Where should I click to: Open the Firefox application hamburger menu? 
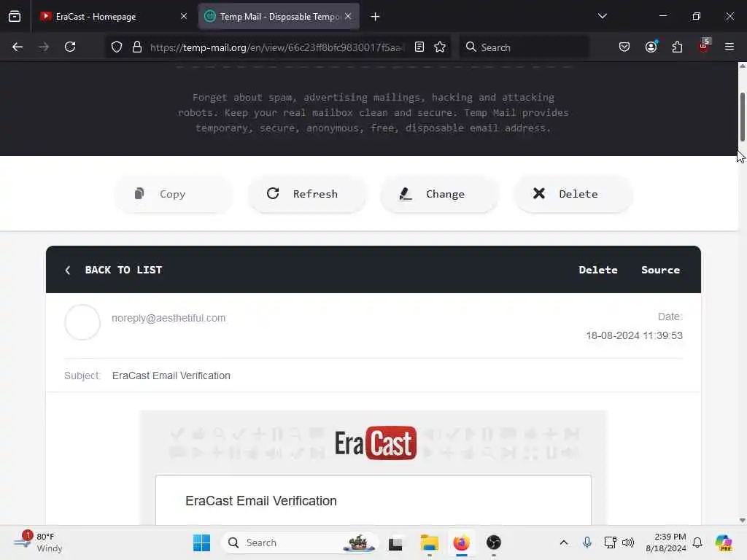click(x=729, y=47)
